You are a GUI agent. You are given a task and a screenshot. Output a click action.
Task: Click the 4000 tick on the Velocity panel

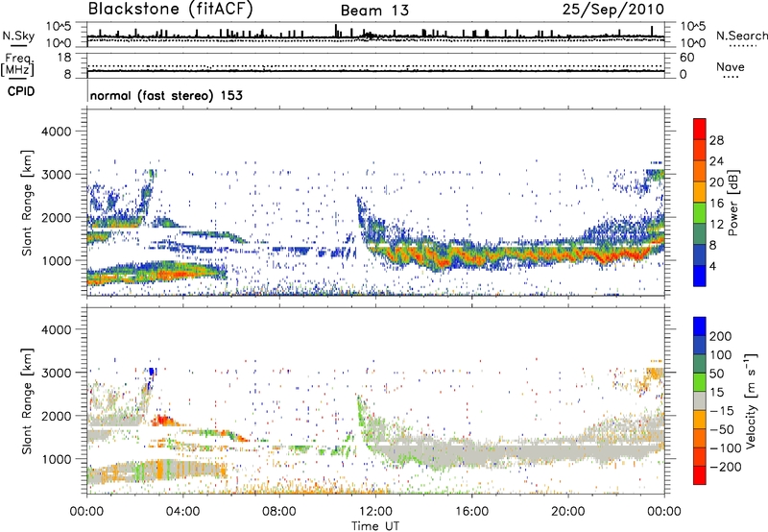[x=57, y=329]
